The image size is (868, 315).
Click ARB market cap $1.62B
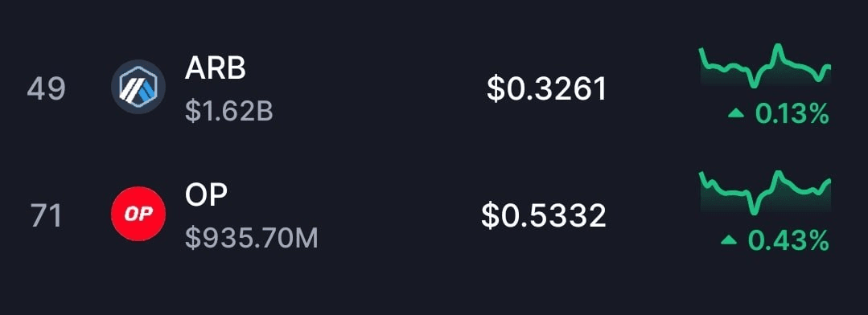(x=229, y=112)
